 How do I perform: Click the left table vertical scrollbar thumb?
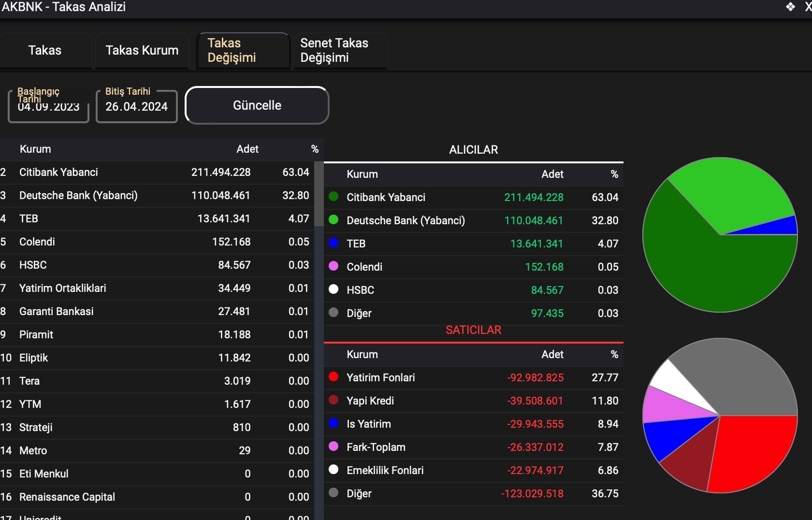pyautogui.click(x=319, y=193)
